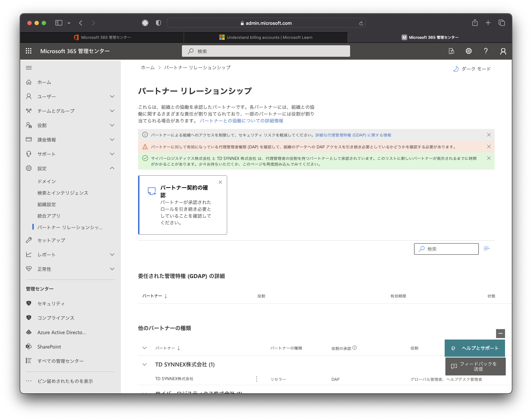The width and height of the screenshot is (532, 420).
Task: Click the セキュリティ shield icon
Action: click(29, 303)
